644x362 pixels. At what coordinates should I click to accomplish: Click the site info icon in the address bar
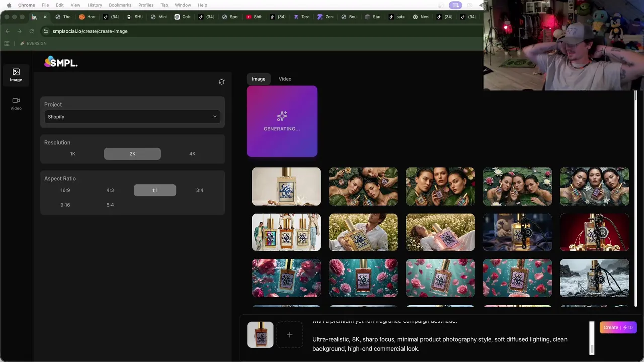click(46, 31)
